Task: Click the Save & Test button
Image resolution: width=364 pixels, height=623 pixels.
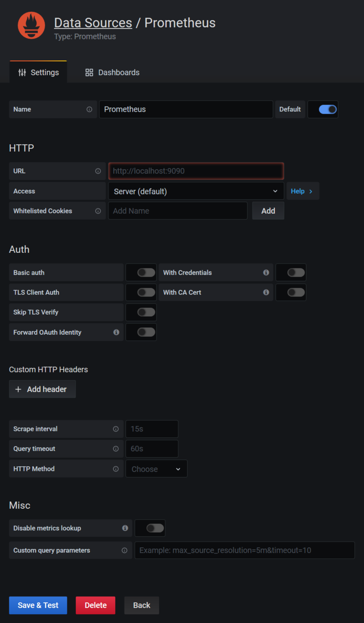Action: pos(38,605)
